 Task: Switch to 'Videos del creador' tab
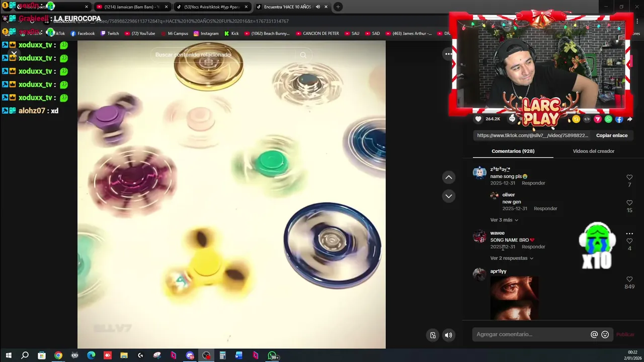[x=593, y=151]
